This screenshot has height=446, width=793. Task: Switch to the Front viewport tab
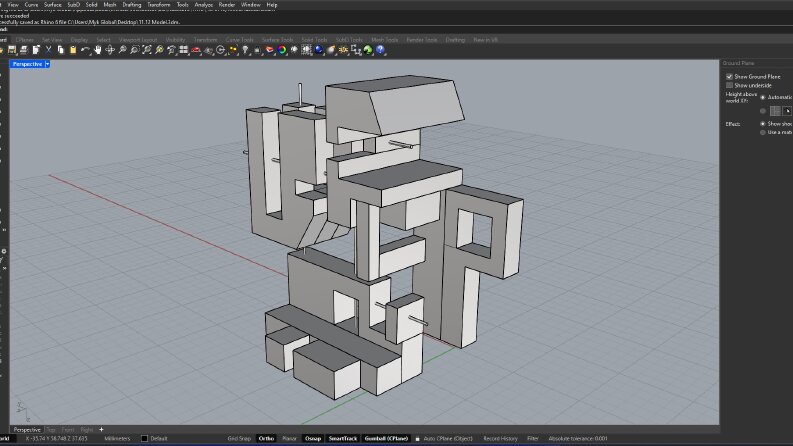68,429
